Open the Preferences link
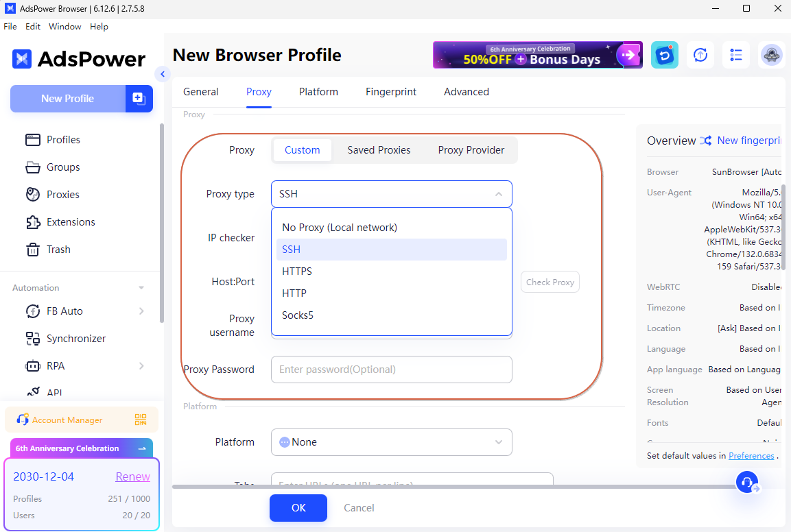Screen dimensions: 791x532 (x=751, y=455)
